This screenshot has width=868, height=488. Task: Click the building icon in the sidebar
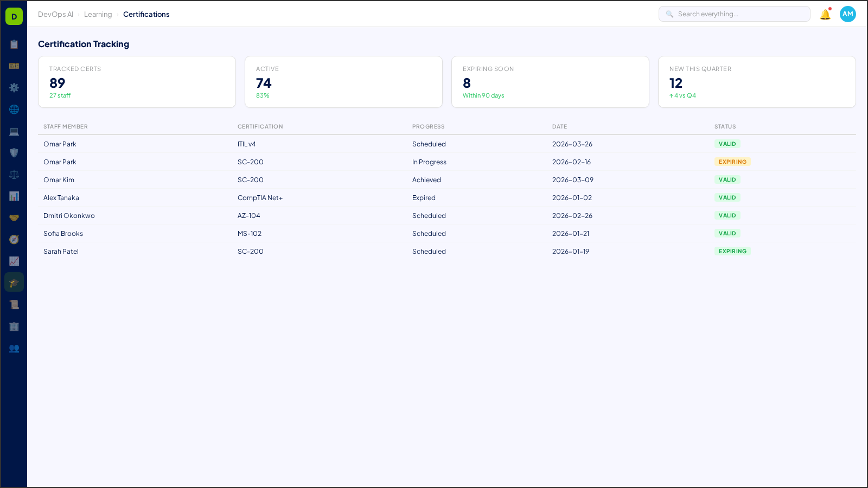tap(14, 326)
